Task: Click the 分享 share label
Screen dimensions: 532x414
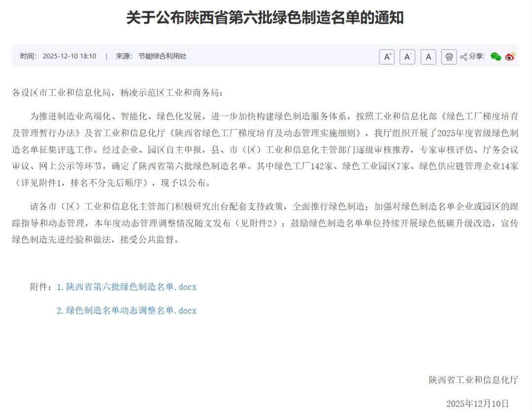Action: click(476, 57)
